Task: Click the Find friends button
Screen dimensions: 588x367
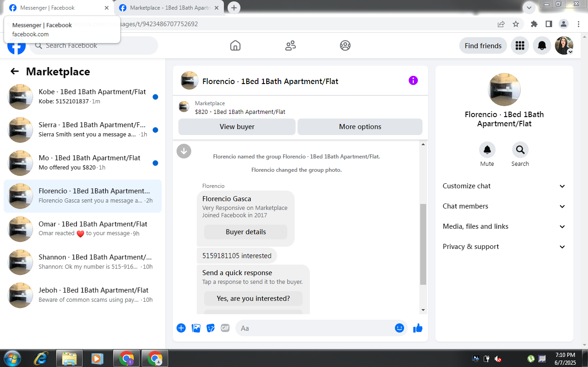Action: (x=483, y=45)
